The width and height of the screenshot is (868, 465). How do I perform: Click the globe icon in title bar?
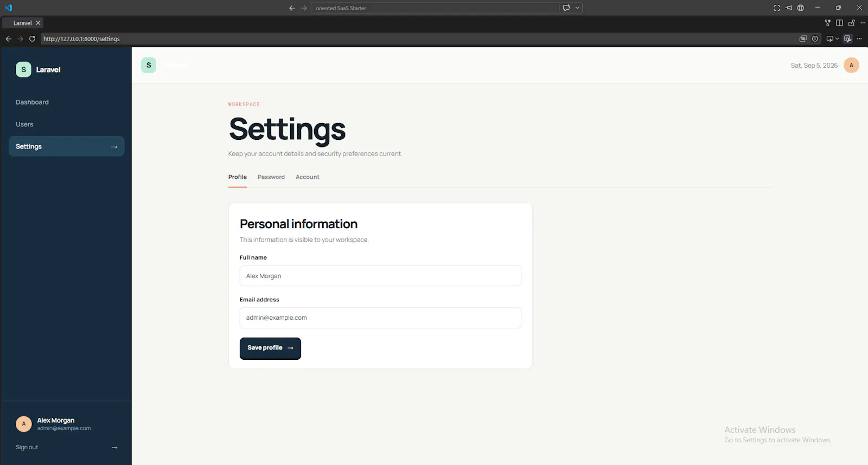[801, 8]
